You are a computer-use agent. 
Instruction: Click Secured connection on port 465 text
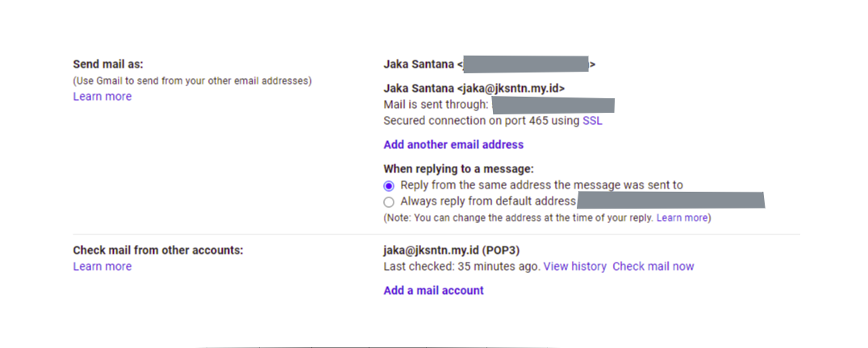click(481, 121)
